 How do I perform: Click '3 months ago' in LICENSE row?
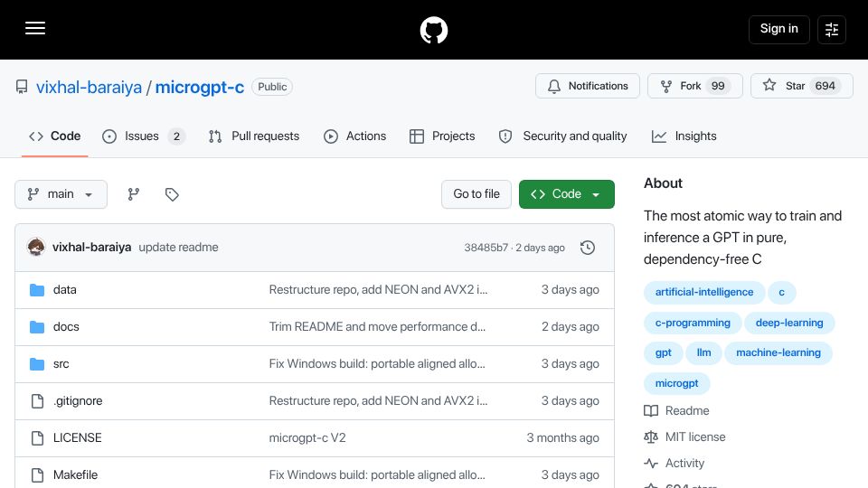point(562,437)
